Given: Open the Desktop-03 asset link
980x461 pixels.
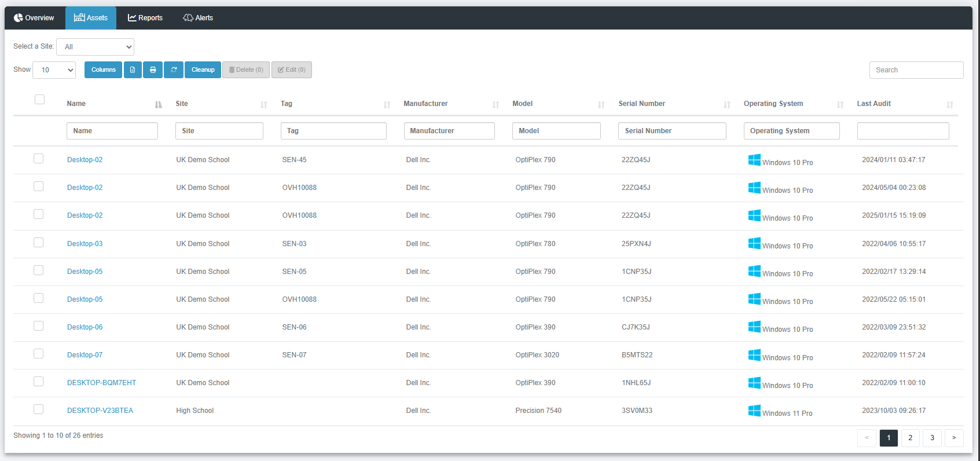Looking at the screenshot, I should (x=85, y=244).
